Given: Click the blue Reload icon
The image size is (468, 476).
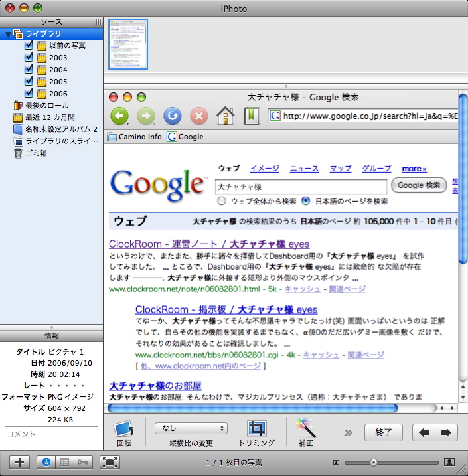Looking at the screenshot, I should click(x=173, y=116).
